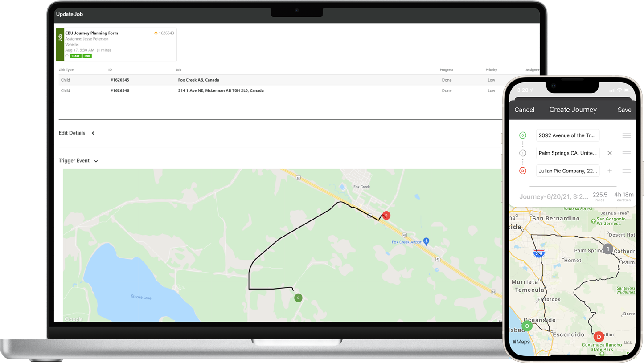Select the 314 1 Ave NE, McLennan job row
Screen dimensions: 644x363
(x=299, y=90)
